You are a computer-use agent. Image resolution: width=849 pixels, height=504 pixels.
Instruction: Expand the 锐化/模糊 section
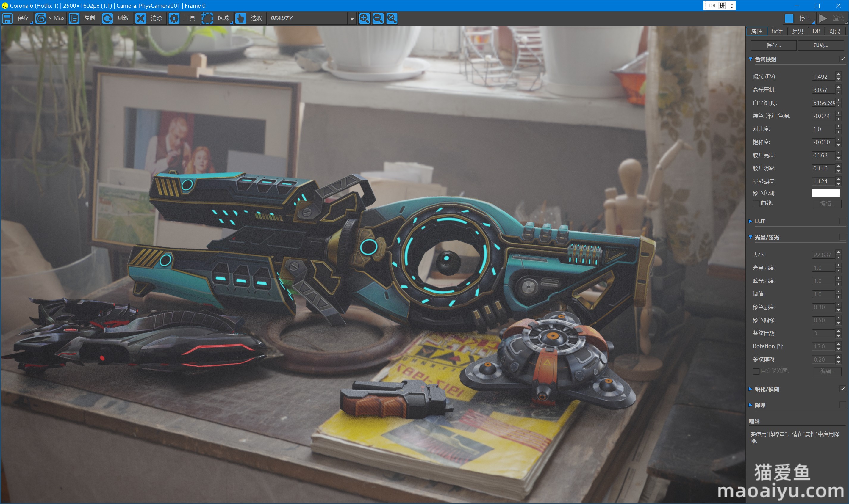pos(751,389)
